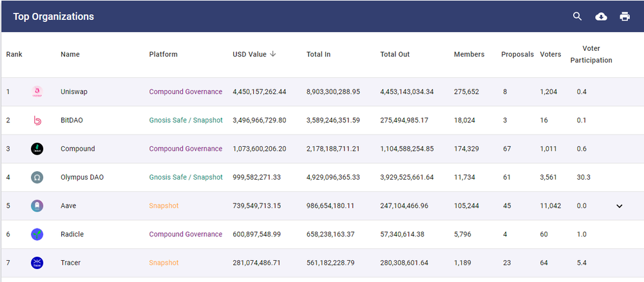Sort by the Total Out column header
This screenshot has width=644, height=282.
pyautogui.click(x=395, y=54)
